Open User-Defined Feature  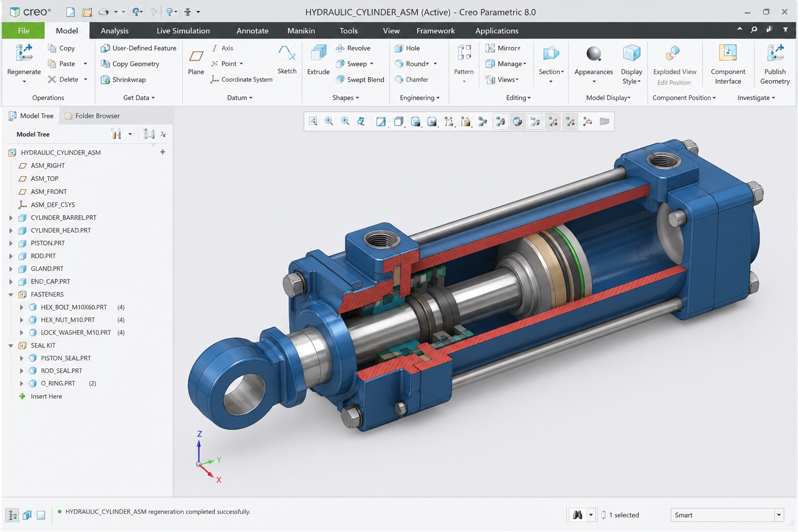[x=138, y=48]
